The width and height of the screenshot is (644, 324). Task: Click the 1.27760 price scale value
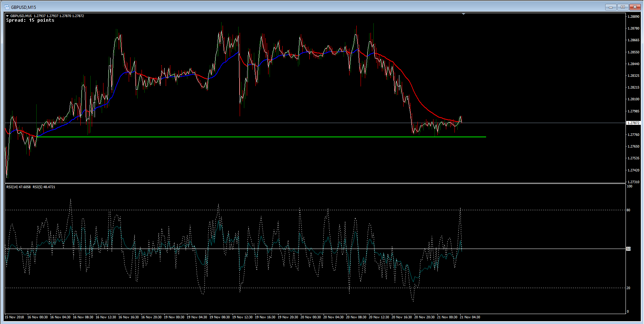point(633,135)
